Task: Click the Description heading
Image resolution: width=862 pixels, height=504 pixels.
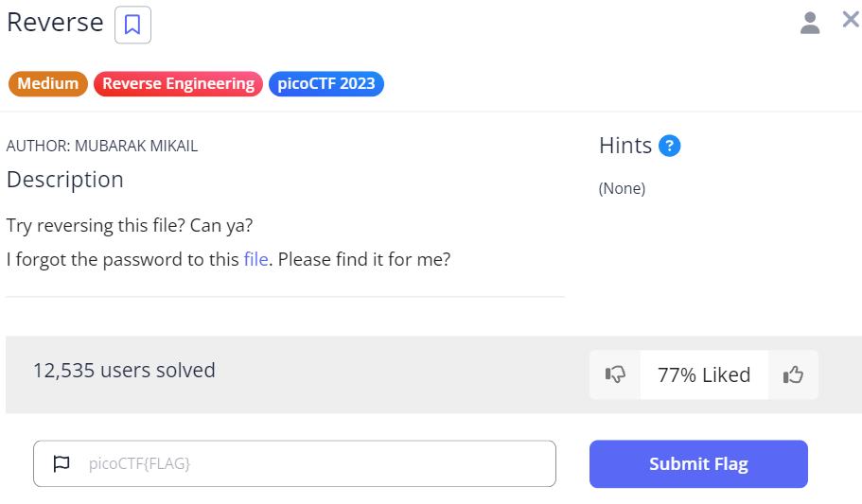Action: click(65, 180)
